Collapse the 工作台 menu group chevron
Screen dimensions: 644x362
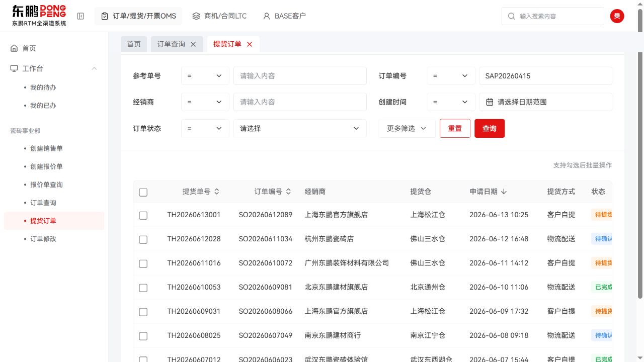pyautogui.click(x=94, y=68)
